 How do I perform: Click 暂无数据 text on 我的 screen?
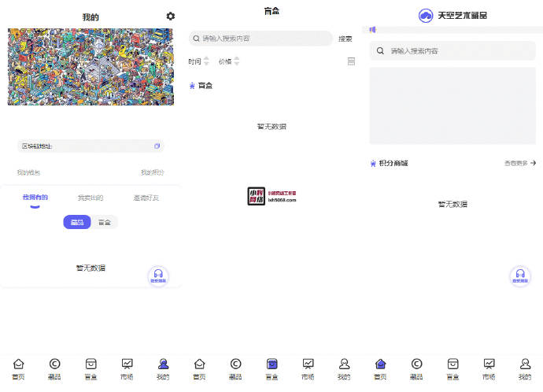(90, 268)
